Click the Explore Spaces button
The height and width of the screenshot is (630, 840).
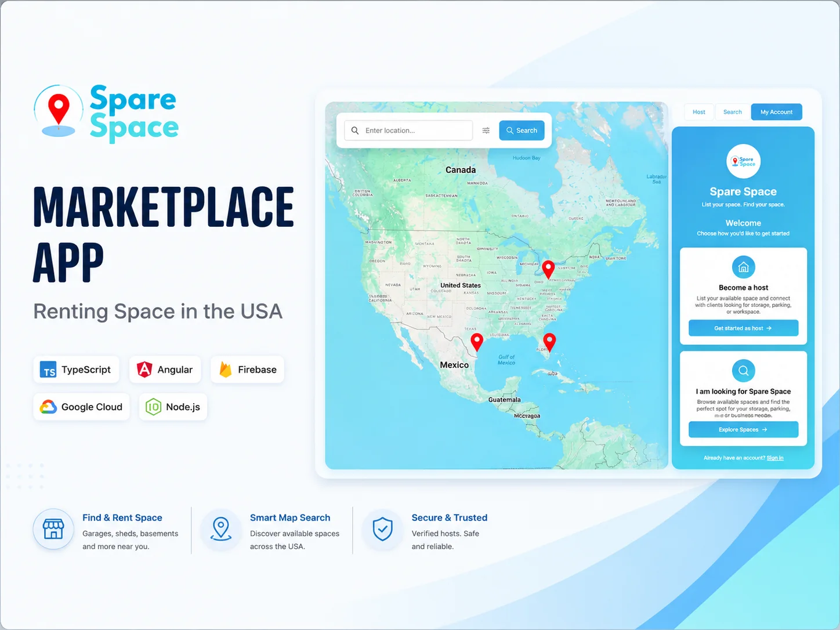pyautogui.click(x=743, y=430)
